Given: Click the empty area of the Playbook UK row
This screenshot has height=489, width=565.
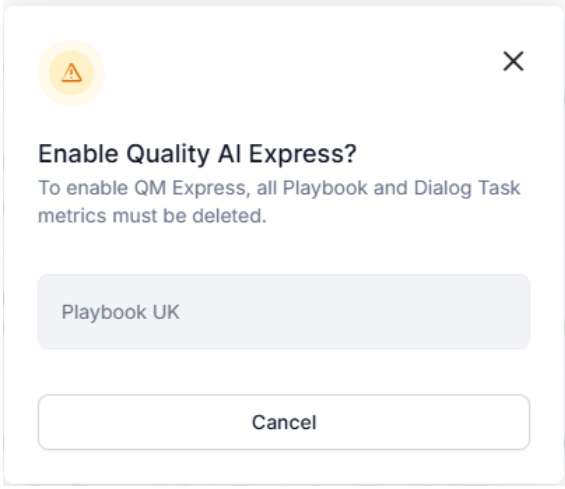Looking at the screenshot, I should [353, 312].
